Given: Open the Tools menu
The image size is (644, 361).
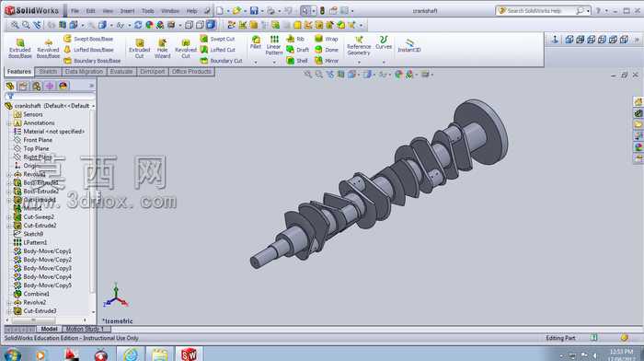Looking at the screenshot, I should (x=148, y=11).
